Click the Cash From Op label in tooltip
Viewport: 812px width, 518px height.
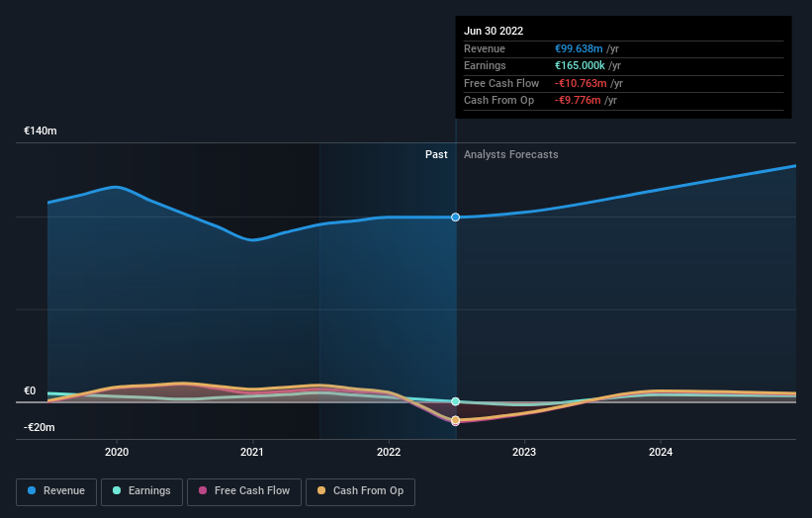pyautogui.click(x=498, y=101)
